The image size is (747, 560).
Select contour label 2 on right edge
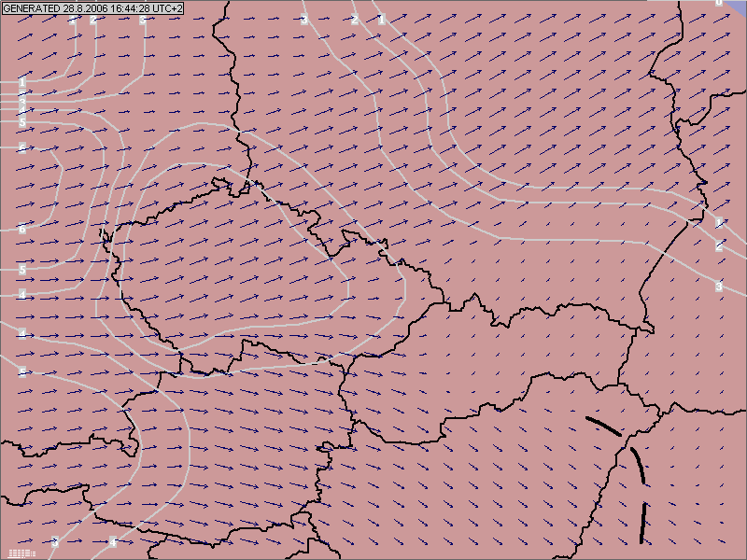click(x=718, y=246)
